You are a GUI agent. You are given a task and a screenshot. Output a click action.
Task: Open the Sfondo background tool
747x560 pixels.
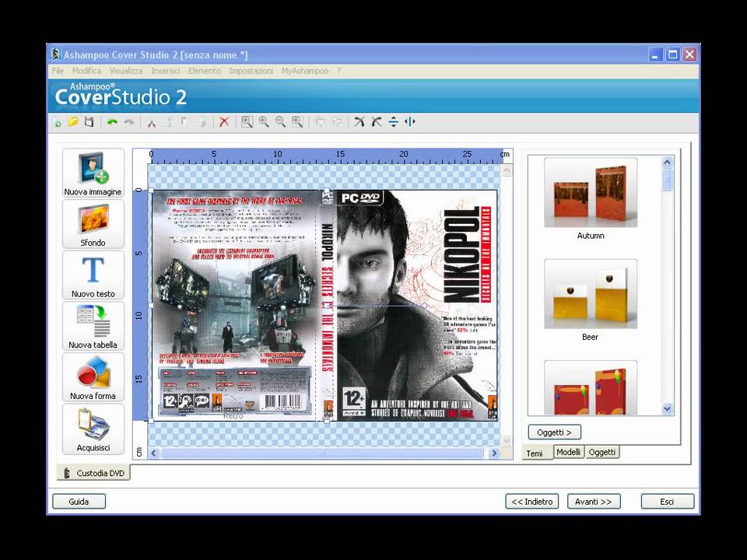(93, 223)
